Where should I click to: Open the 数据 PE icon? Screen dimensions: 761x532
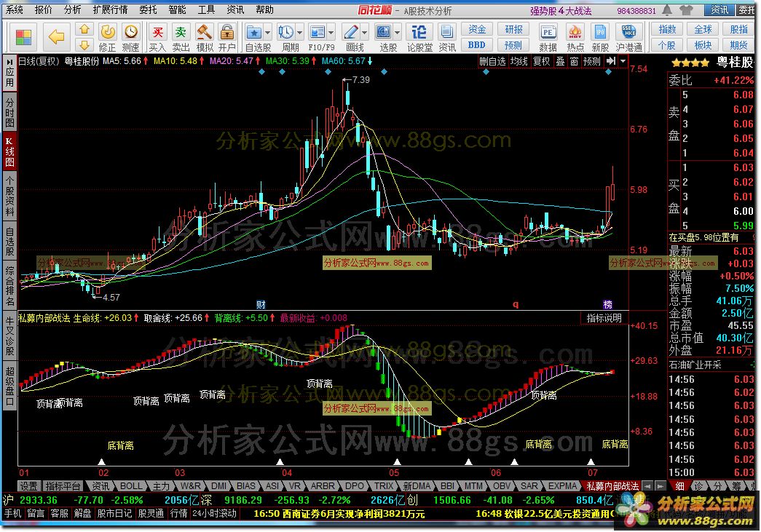click(x=548, y=32)
